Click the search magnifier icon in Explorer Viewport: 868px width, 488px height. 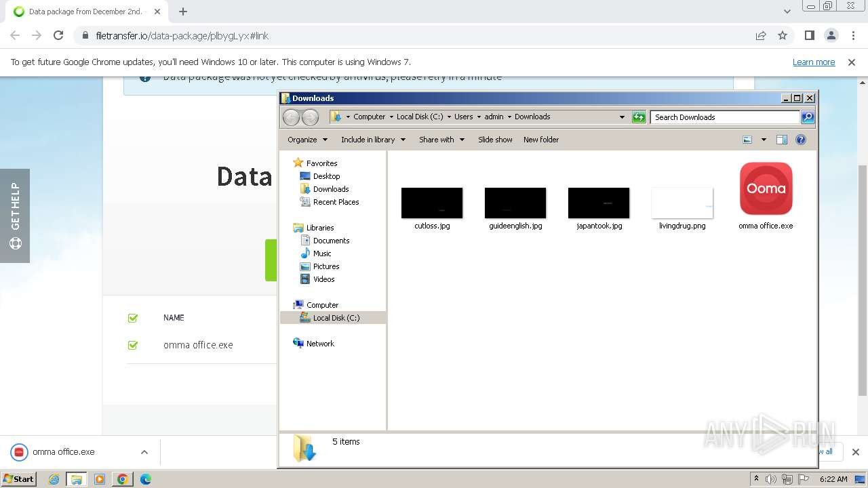tap(807, 117)
